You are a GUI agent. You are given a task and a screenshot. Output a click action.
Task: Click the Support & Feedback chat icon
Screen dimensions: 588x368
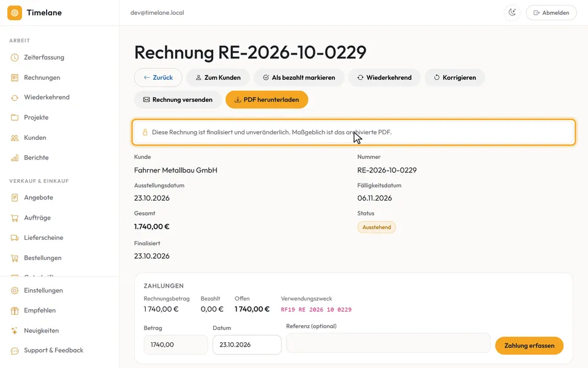(15, 351)
